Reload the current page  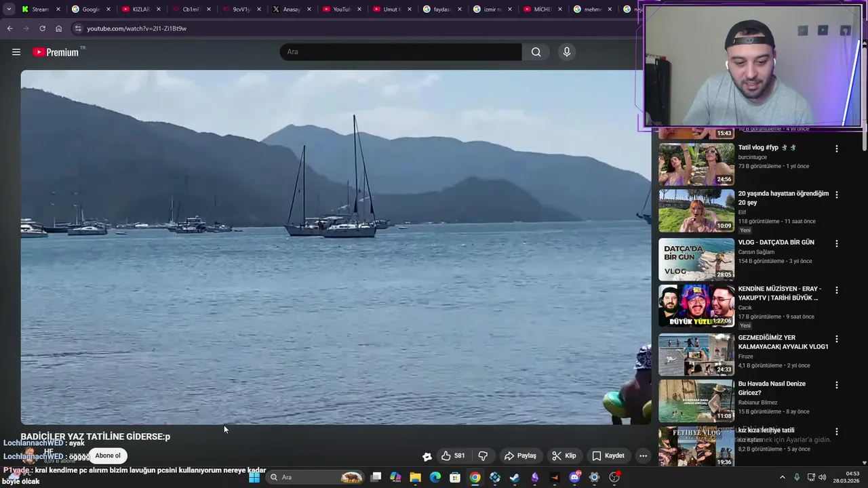click(x=42, y=28)
